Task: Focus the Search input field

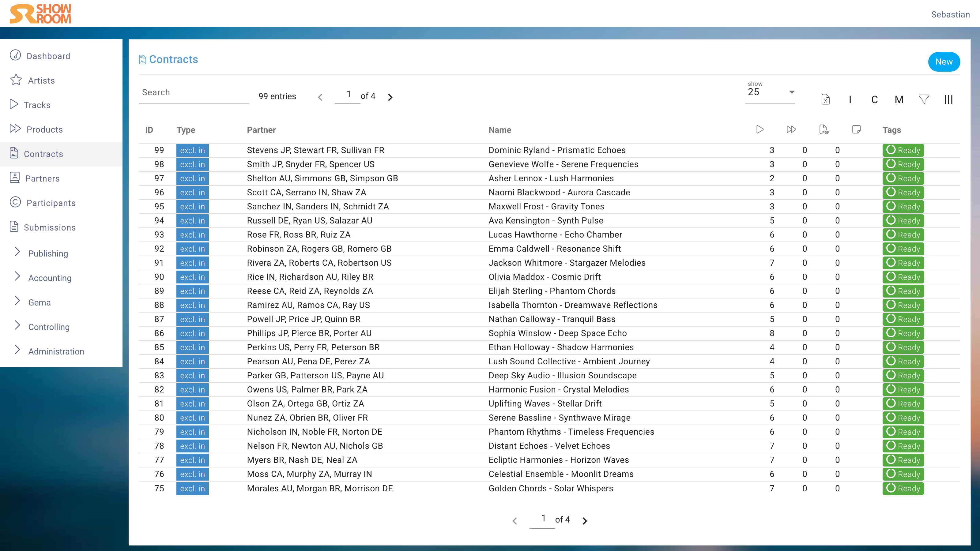Action: [x=194, y=92]
